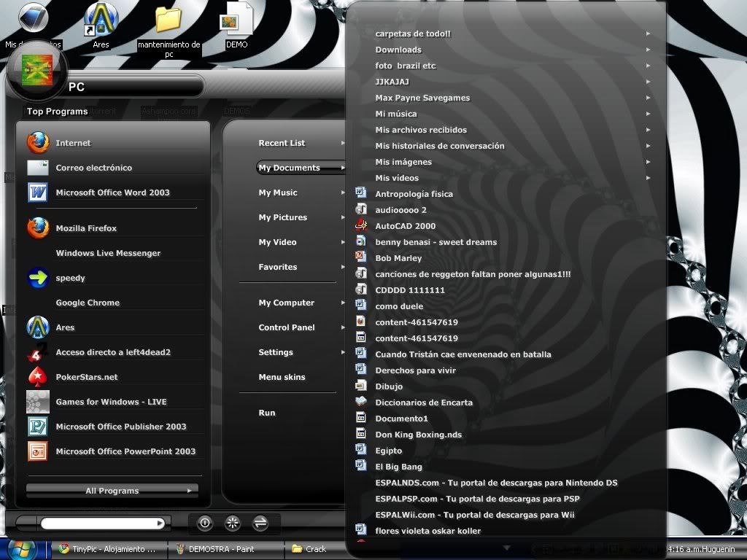This screenshot has width=747, height=560.
Task: Open the Crack folder taskbar button
Action: 314,549
